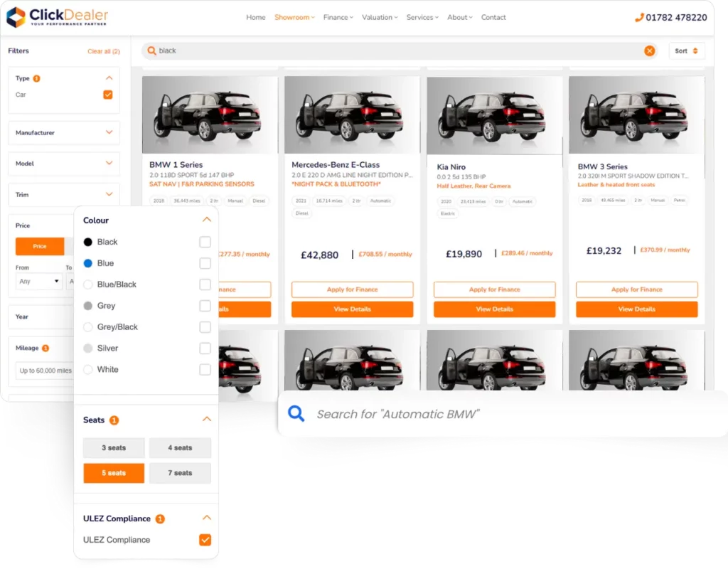Call the number 01782 478220
Image resolution: width=728 pixels, height=569 pixels.
(x=676, y=18)
